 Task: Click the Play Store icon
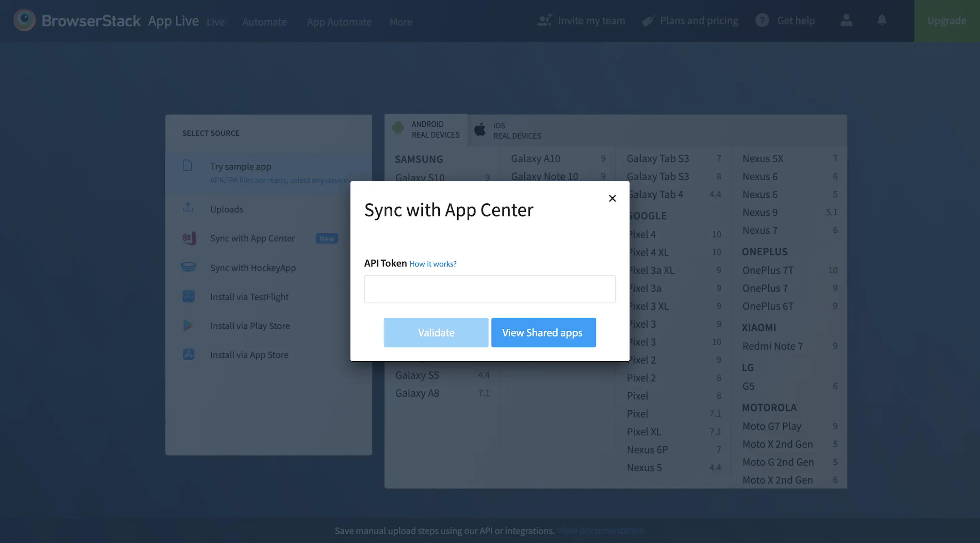click(x=188, y=326)
